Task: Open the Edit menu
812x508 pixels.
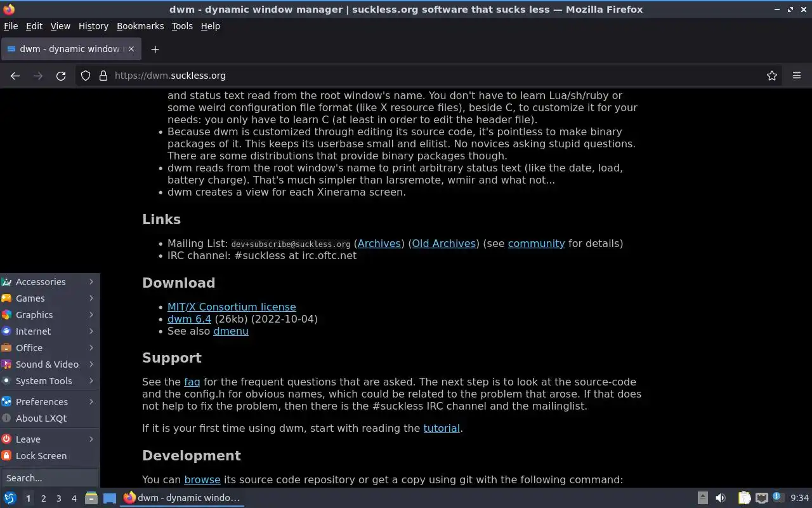Action: pyautogui.click(x=34, y=26)
